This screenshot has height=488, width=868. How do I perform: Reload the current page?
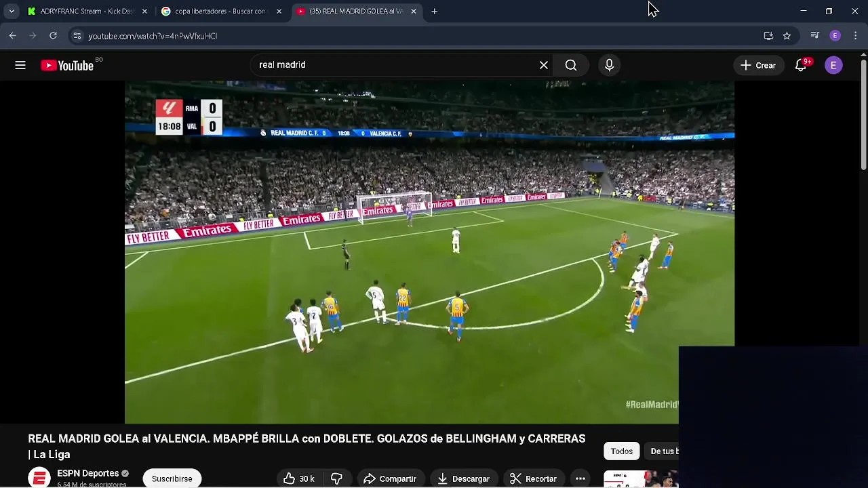coord(53,36)
